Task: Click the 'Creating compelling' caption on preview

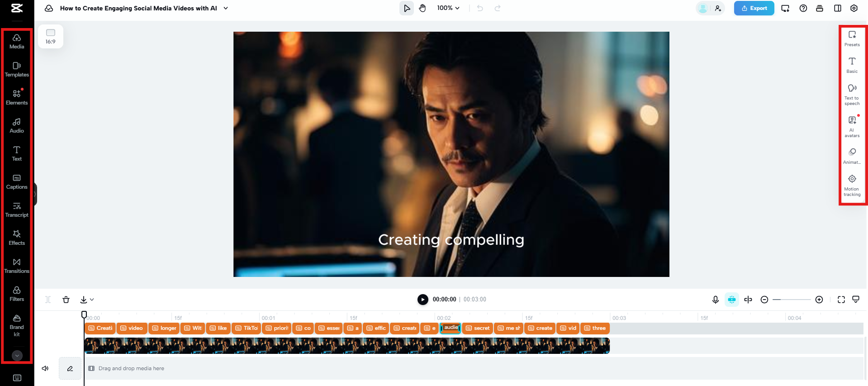Action: click(451, 240)
